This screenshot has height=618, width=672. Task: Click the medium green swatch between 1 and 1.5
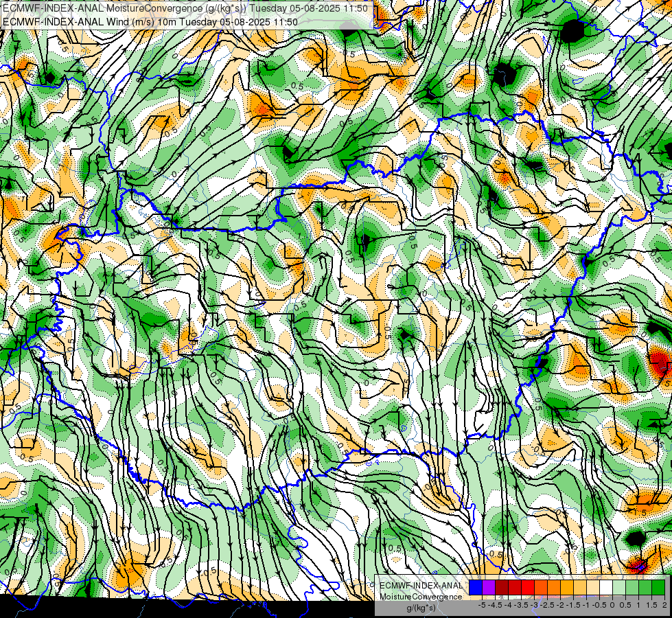[x=645, y=587]
